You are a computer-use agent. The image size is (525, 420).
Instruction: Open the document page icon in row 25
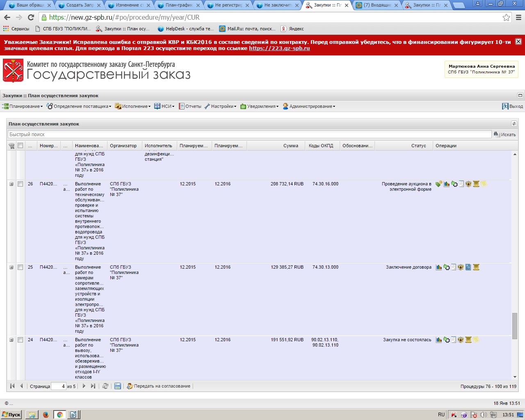pos(454,267)
